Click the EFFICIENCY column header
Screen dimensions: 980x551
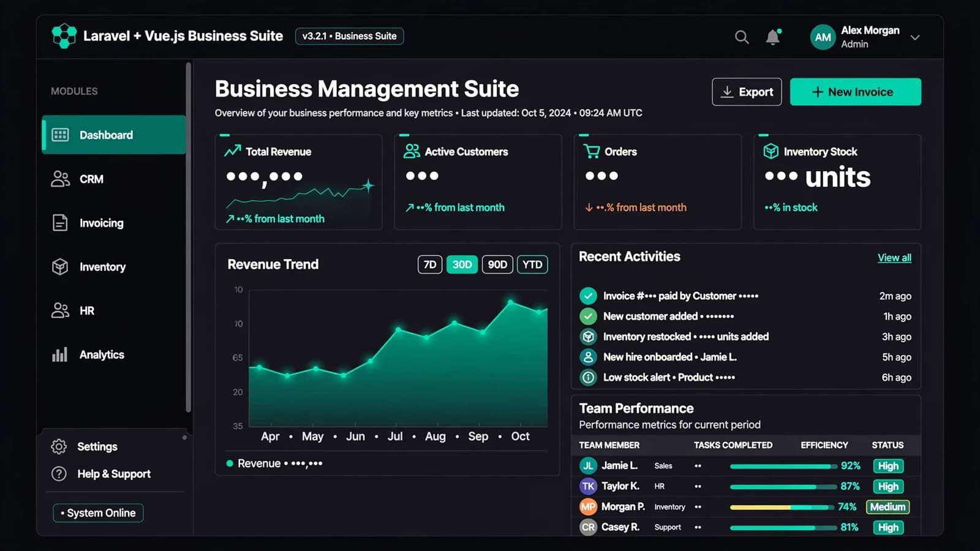pyautogui.click(x=824, y=445)
